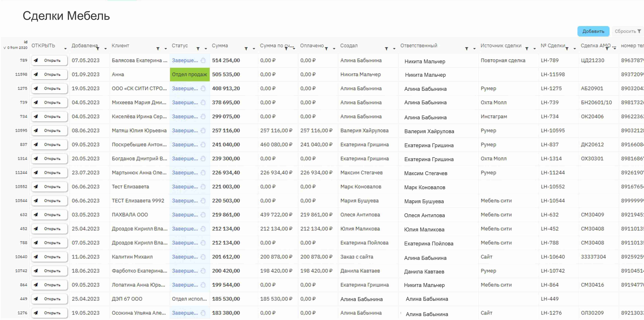Image resolution: width=644 pixels, height=320 pixels.
Task: Click hand icon in status of deal 1314
Action: click(x=203, y=159)
